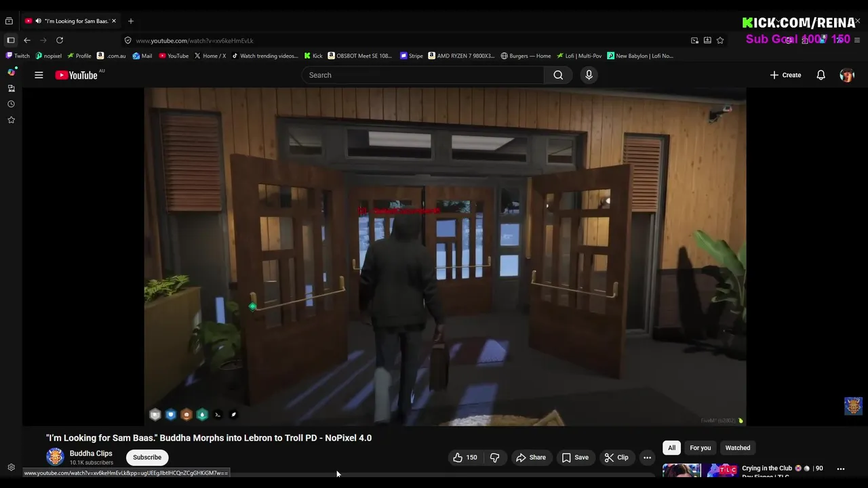The width and height of the screenshot is (868, 488).
Task: Close the "I'm Looking for Sam Baas" tab
Action: [115, 21]
